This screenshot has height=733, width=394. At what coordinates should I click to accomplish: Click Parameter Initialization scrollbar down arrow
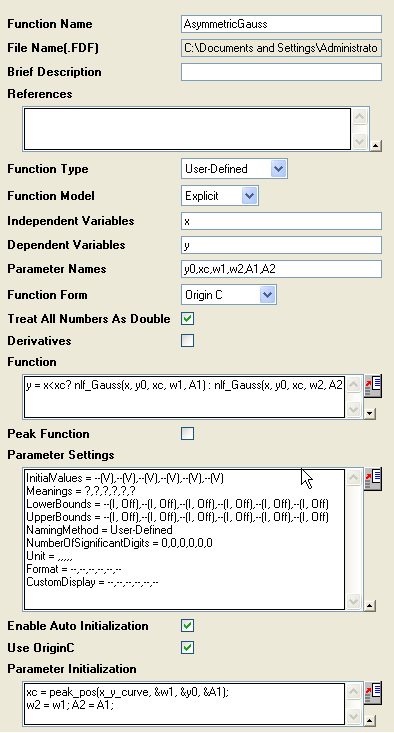point(354,716)
